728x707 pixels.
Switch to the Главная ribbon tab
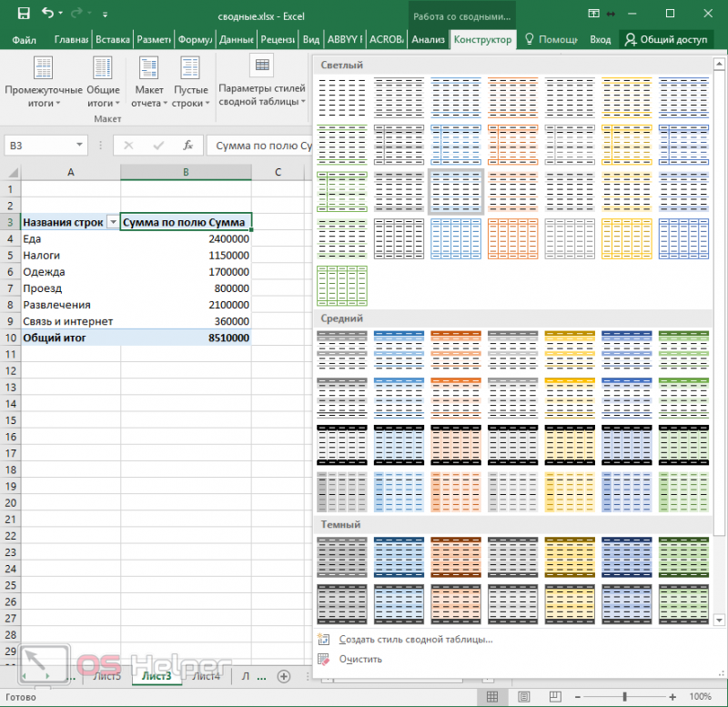pos(71,40)
